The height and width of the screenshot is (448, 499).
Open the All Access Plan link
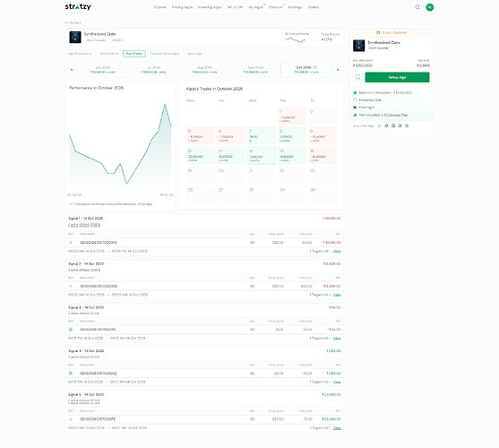[396, 115]
